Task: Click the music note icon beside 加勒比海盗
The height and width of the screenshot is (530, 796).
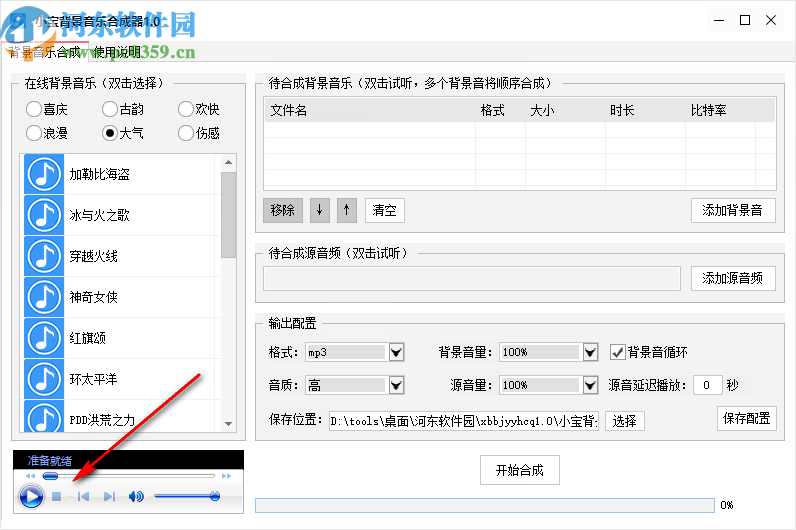Action: [44, 174]
